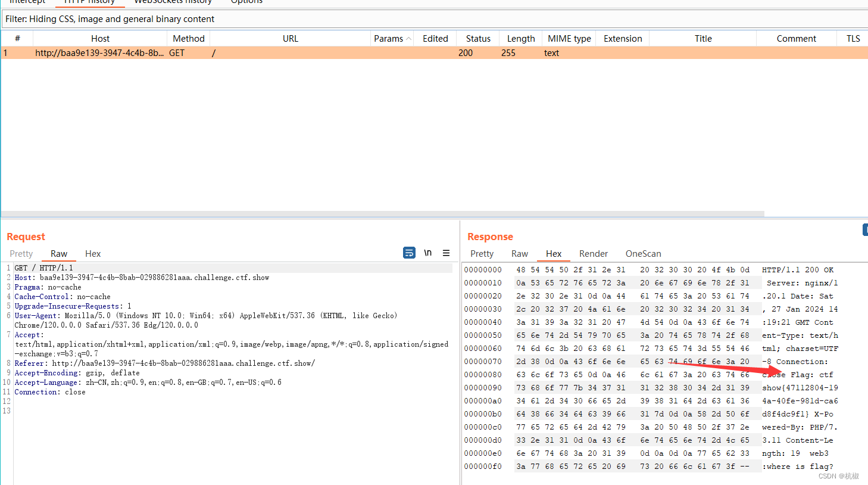Open the response Render tab

594,254
